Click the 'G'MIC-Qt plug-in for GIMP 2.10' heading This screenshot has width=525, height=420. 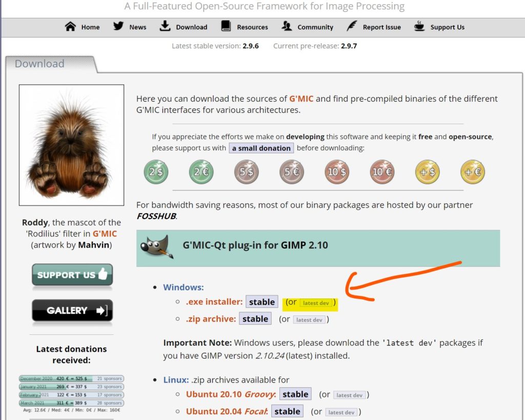(x=255, y=245)
